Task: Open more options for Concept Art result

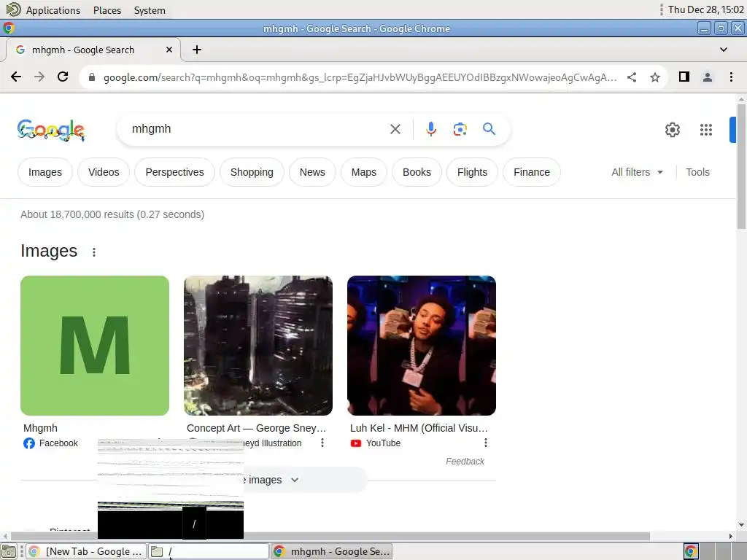Action: tap(322, 443)
